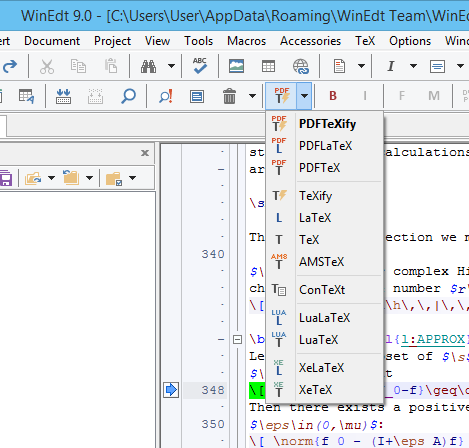Image resolution: width=469 pixels, height=448 pixels.
Task: Collapse the fold marker in editor gutter
Action: coord(237,340)
